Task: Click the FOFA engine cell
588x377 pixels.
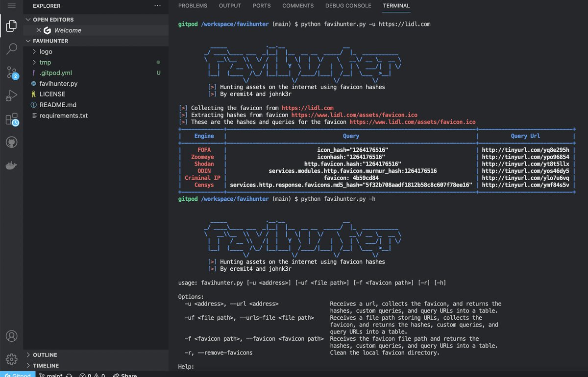Action: [204, 150]
